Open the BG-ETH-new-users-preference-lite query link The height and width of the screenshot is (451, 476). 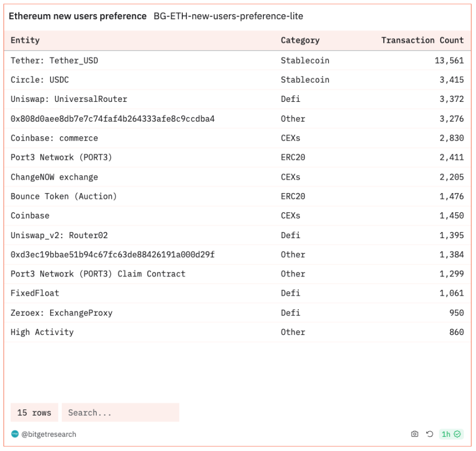[x=228, y=16]
